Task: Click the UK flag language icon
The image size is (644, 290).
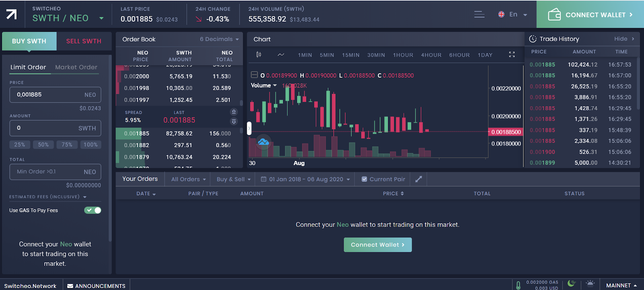Action: (x=501, y=14)
